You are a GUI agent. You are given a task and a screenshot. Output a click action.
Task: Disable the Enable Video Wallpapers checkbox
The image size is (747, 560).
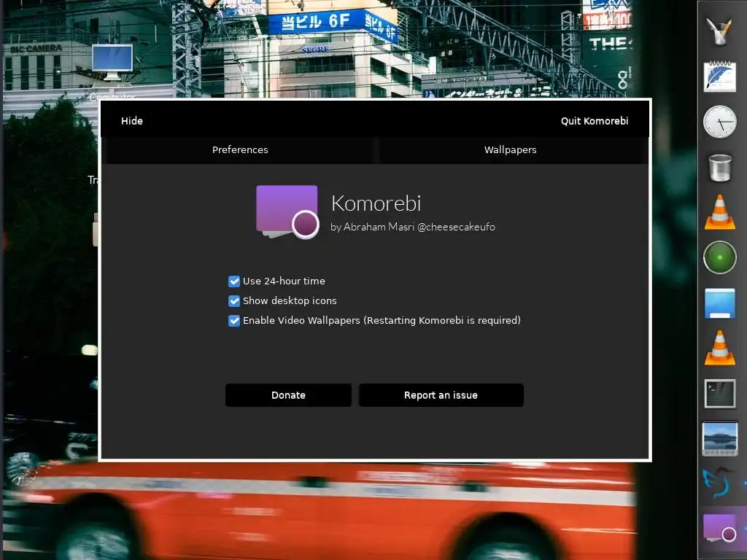pos(234,321)
